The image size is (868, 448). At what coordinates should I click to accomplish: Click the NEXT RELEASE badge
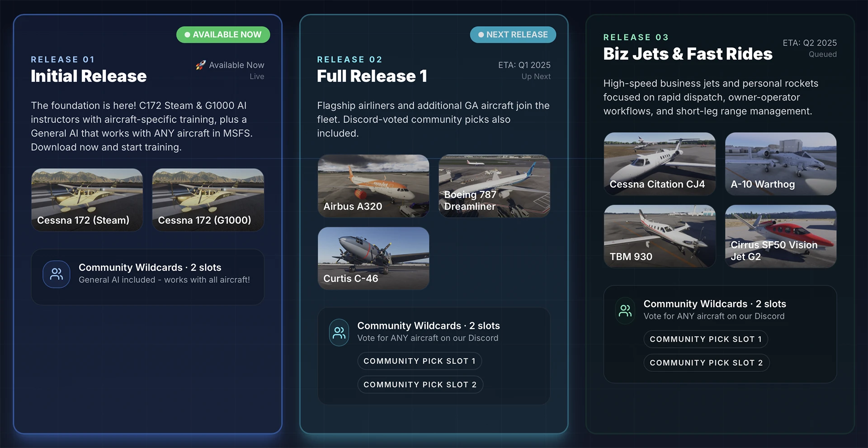[513, 35]
